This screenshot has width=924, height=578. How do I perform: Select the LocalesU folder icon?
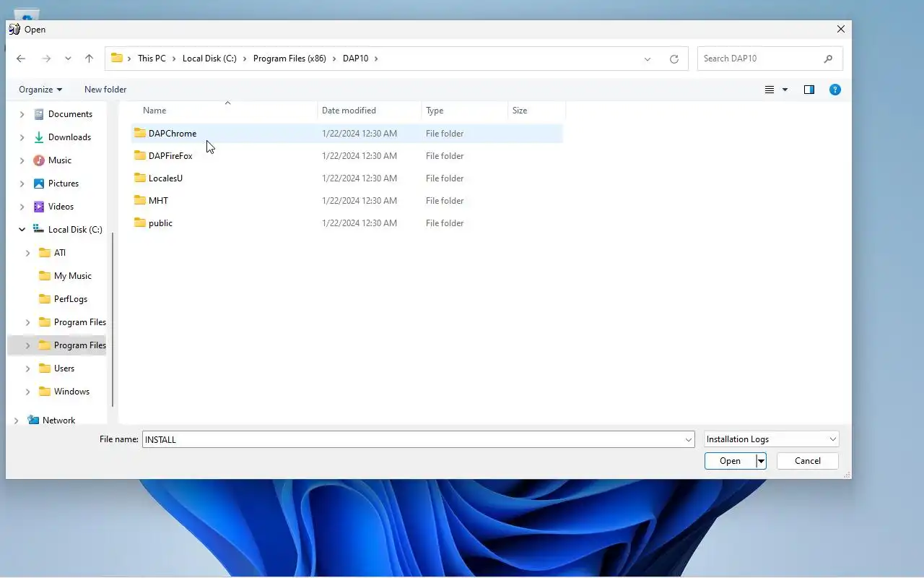coord(140,178)
